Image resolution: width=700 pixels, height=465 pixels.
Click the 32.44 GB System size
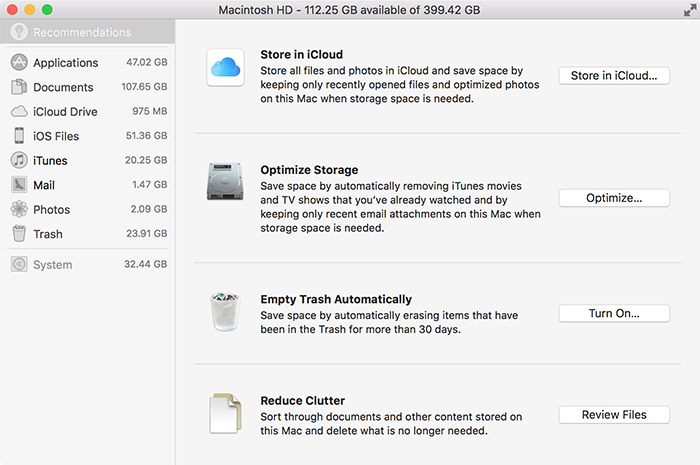146,264
